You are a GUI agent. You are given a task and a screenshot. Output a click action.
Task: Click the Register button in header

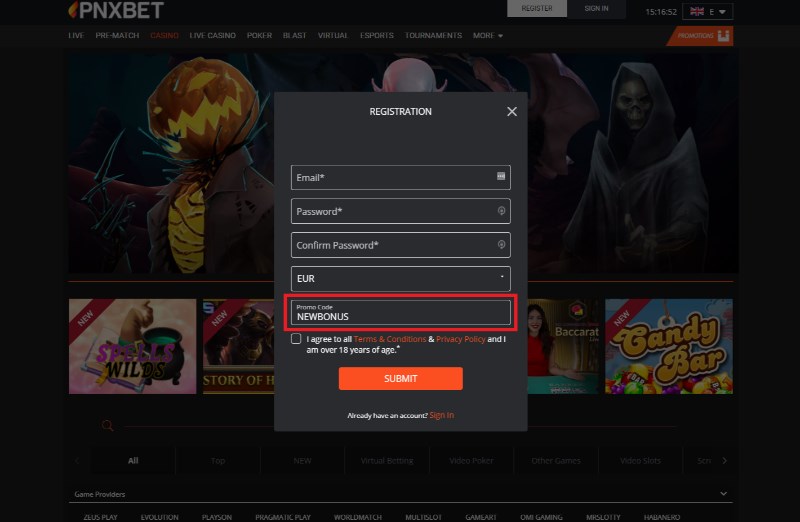click(x=537, y=8)
